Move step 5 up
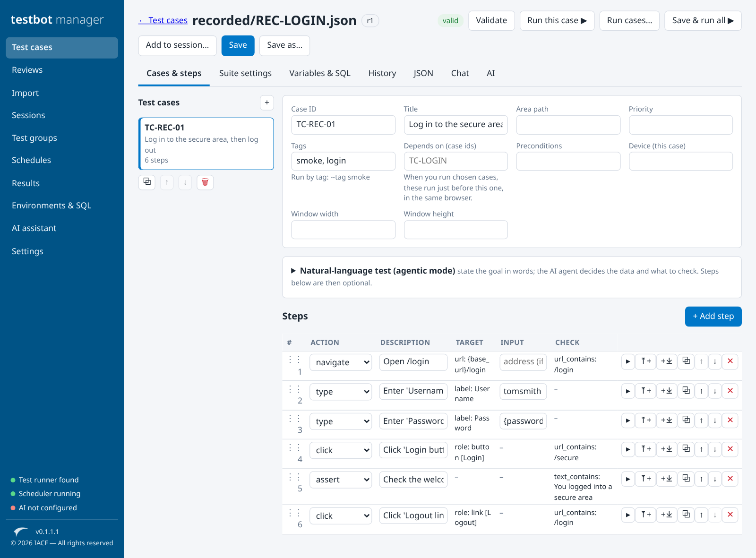This screenshot has height=558, width=756. [701, 479]
